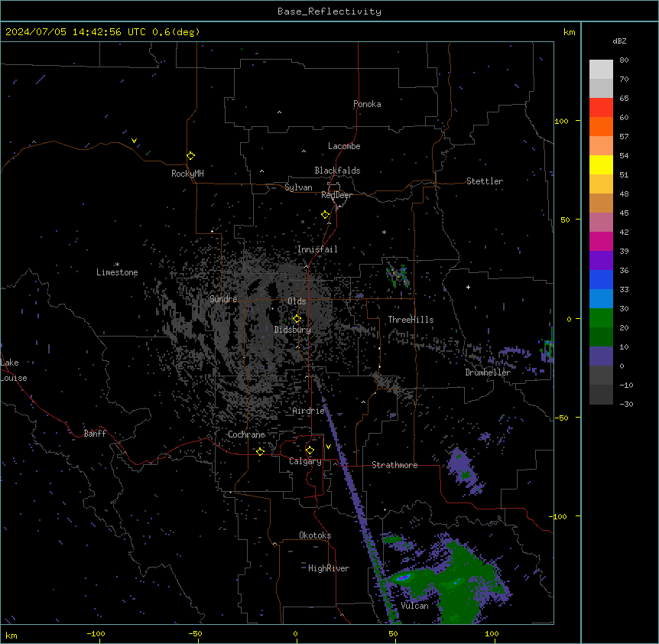Click the Drumheller label

[x=488, y=372]
